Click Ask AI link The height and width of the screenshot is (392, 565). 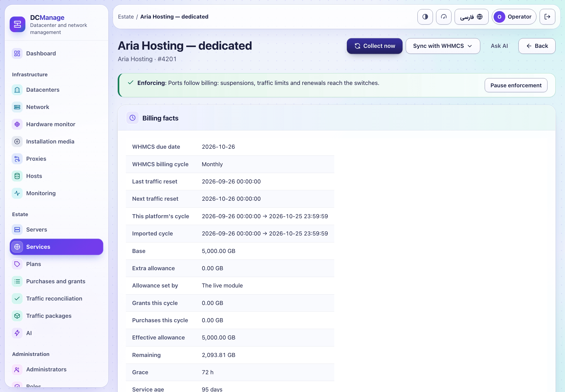pyautogui.click(x=499, y=46)
